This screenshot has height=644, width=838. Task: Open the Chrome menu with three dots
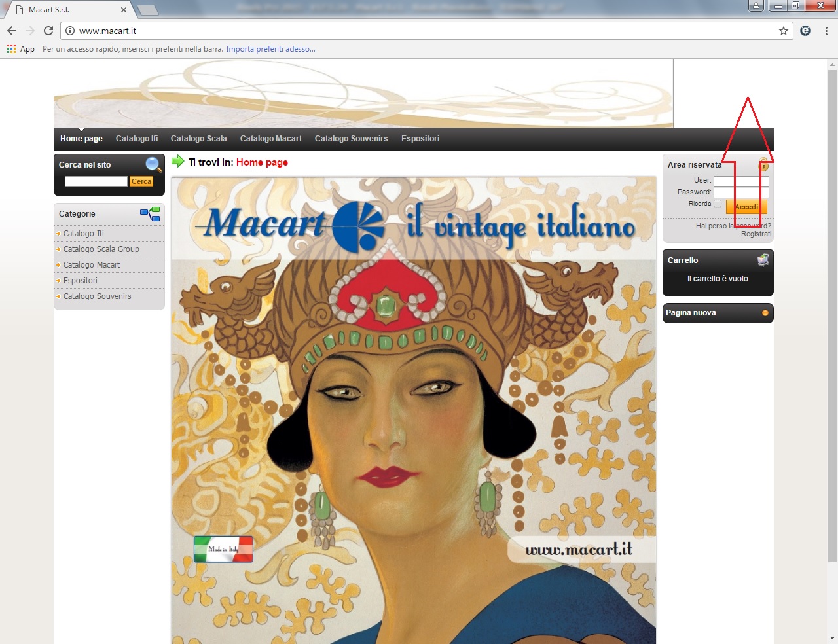pyautogui.click(x=826, y=31)
